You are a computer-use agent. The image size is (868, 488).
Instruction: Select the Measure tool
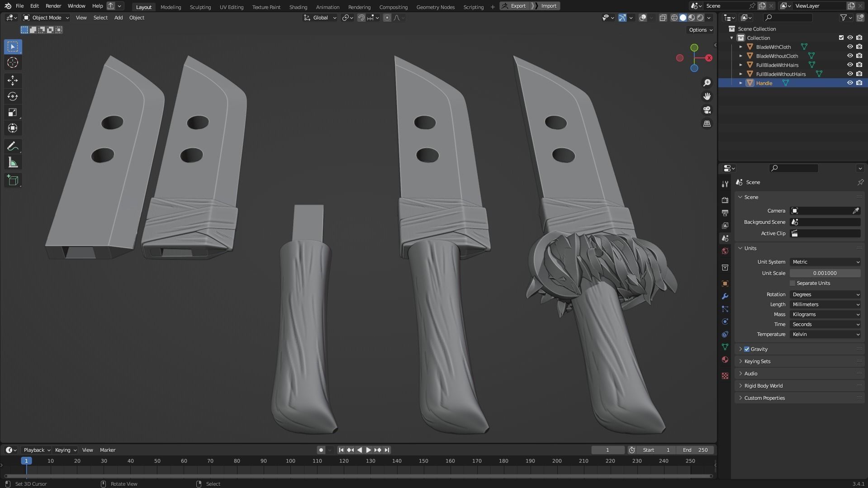point(12,162)
